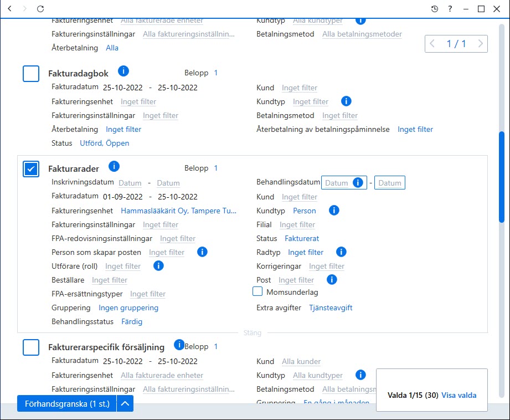This screenshot has height=420, width=510.
Task: Show info icon beside Fakturadagbok Kundtyp
Action: 346,101
